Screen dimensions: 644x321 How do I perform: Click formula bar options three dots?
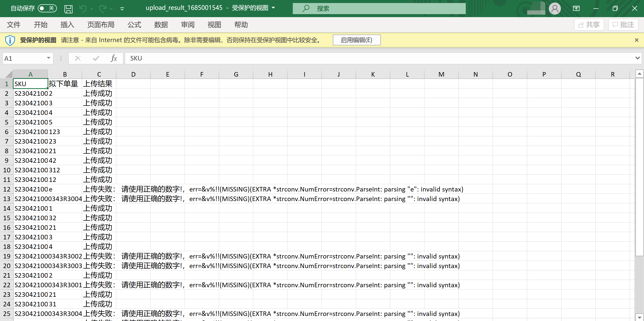(61, 58)
